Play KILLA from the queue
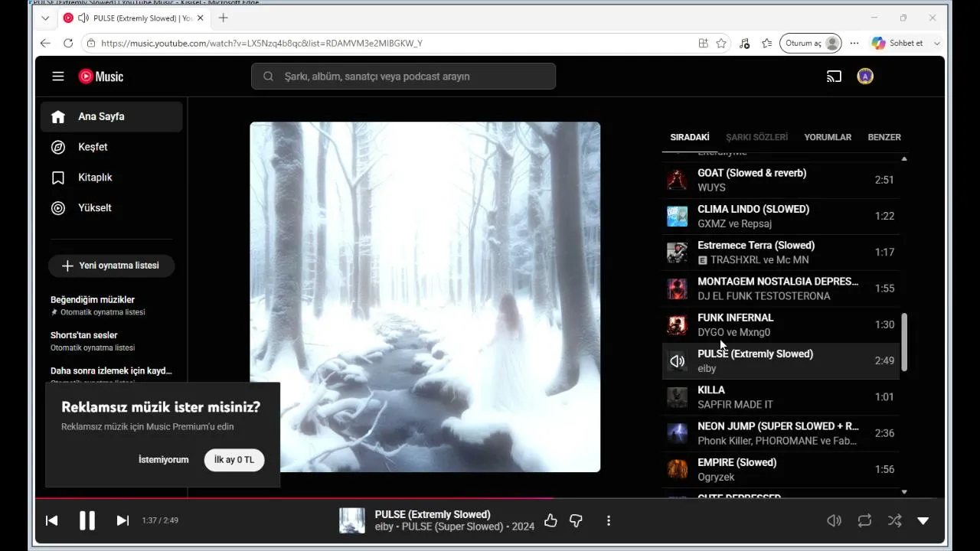Image resolution: width=980 pixels, height=551 pixels. coord(781,397)
